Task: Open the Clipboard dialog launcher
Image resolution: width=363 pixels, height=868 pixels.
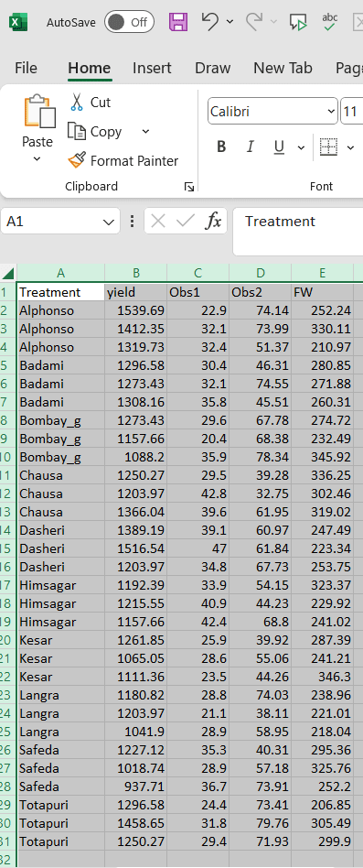Action: 189,187
